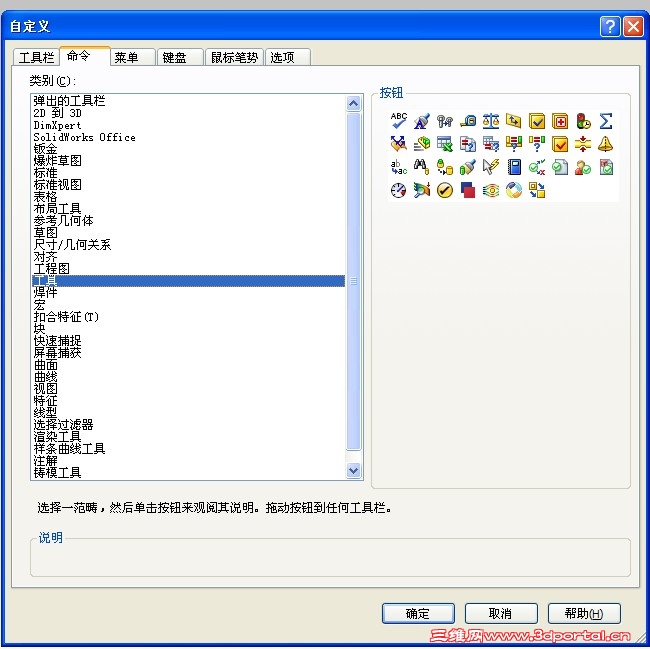Click the round yellow checkmark icon

click(x=445, y=190)
